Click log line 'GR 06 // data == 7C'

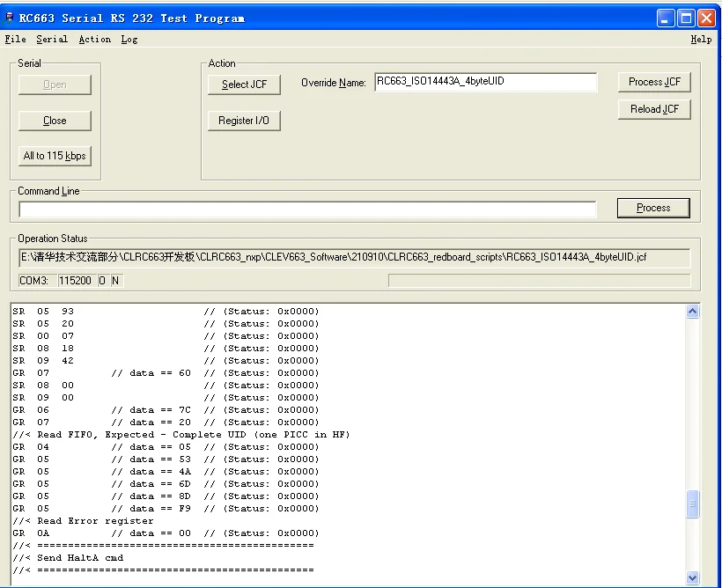tap(166, 410)
